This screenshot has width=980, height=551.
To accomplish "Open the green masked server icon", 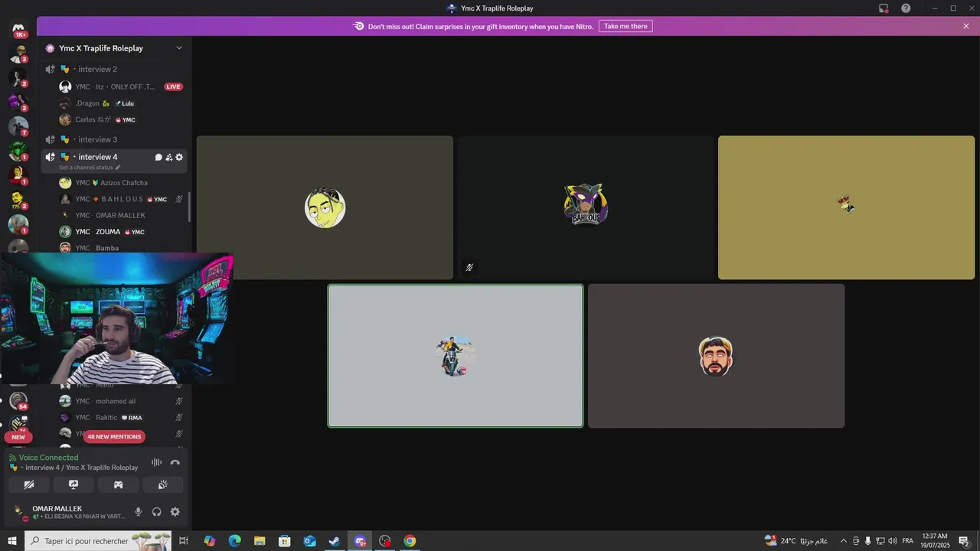I will [18, 151].
